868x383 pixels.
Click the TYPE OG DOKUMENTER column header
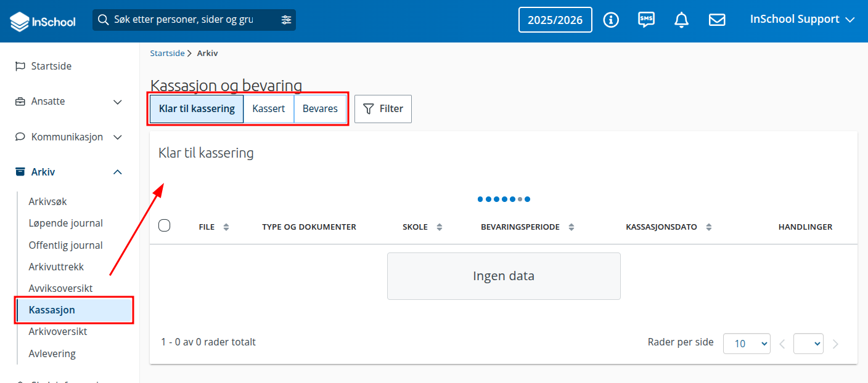(x=309, y=227)
